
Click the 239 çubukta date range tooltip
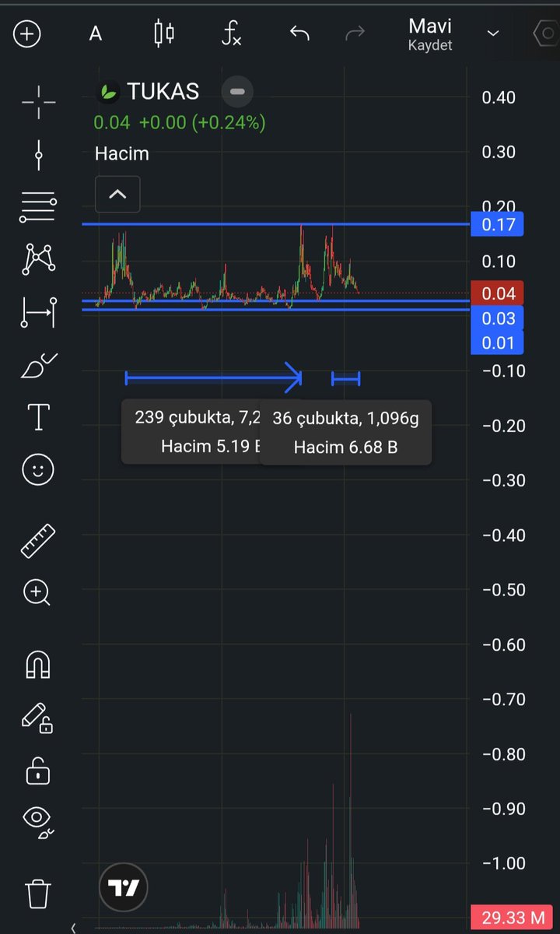[x=191, y=431]
